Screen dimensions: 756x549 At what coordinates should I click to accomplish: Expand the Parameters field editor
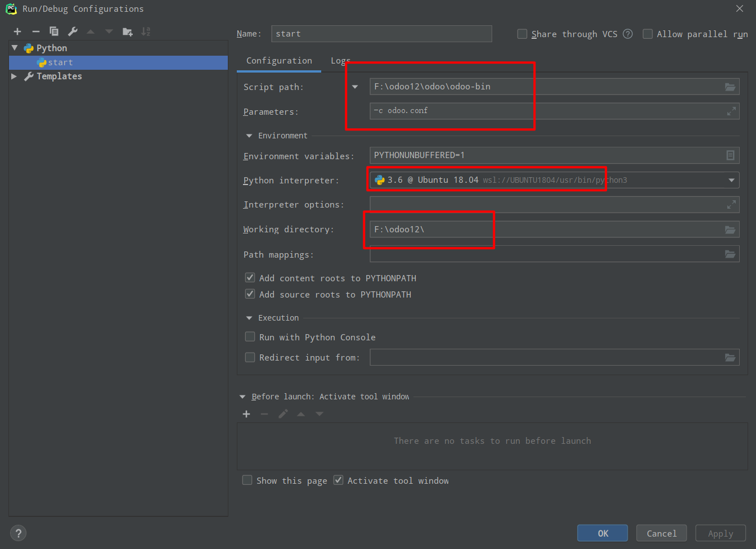[731, 111]
